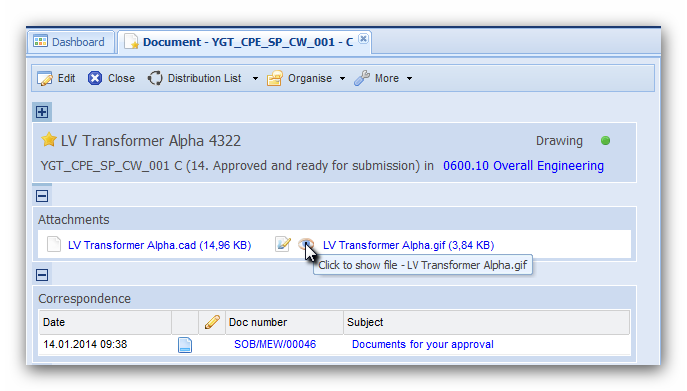Collapse the Correspondence section

[42, 275]
